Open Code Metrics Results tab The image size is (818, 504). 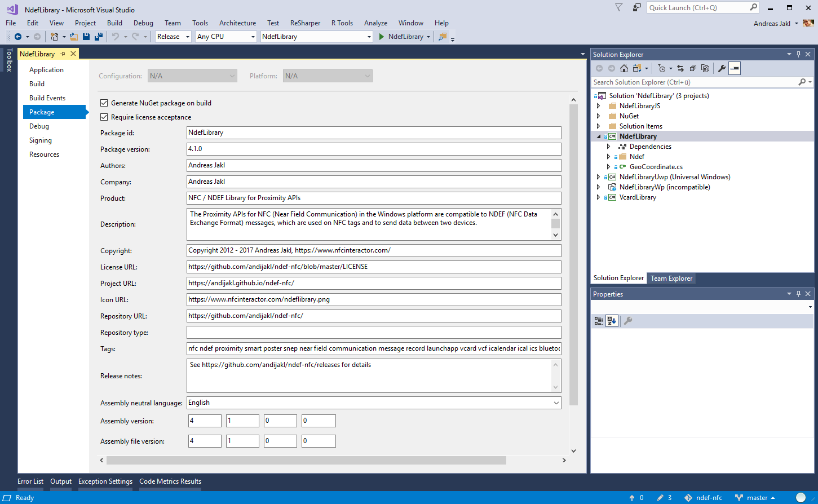(170, 481)
